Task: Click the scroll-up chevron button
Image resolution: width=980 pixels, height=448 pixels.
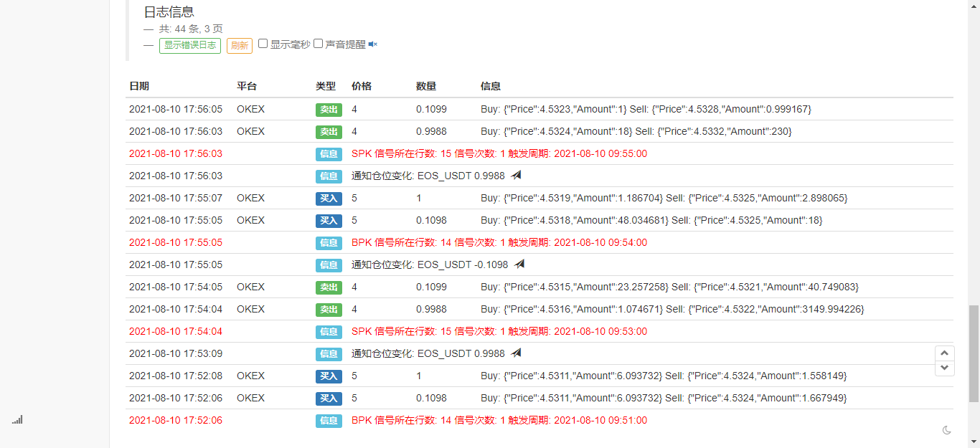Action: (945, 353)
